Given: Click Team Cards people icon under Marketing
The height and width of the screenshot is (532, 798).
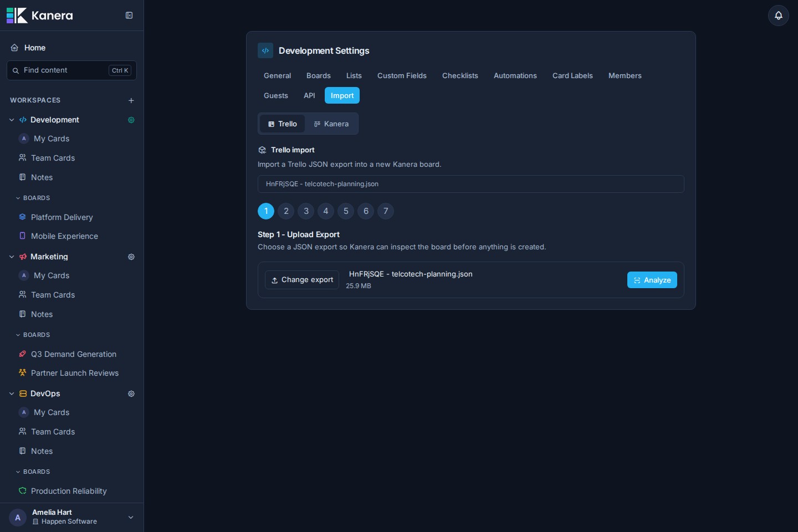Looking at the screenshot, I should (23, 295).
